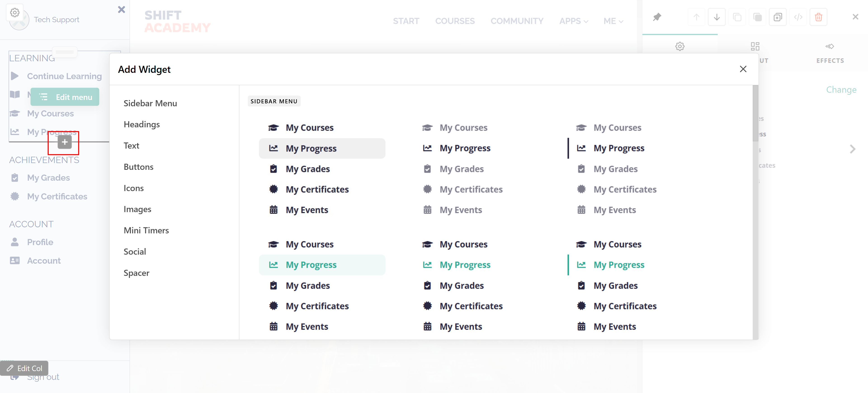Click the ID card icon beside Account
868x393 pixels.
click(x=14, y=260)
